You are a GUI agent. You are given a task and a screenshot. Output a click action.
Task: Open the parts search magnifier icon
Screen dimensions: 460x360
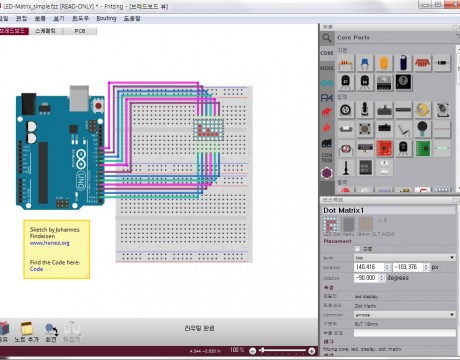click(x=327, y=38)
